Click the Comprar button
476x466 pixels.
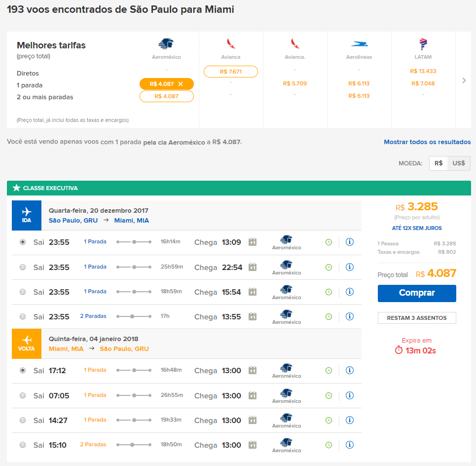(417, 293)
